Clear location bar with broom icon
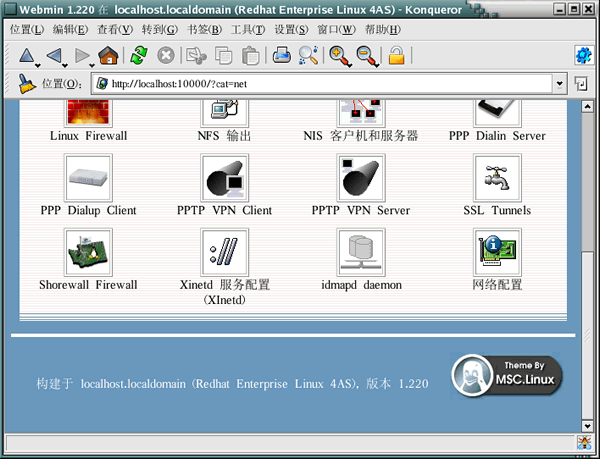The image size is (600, 459). (26, 84)
